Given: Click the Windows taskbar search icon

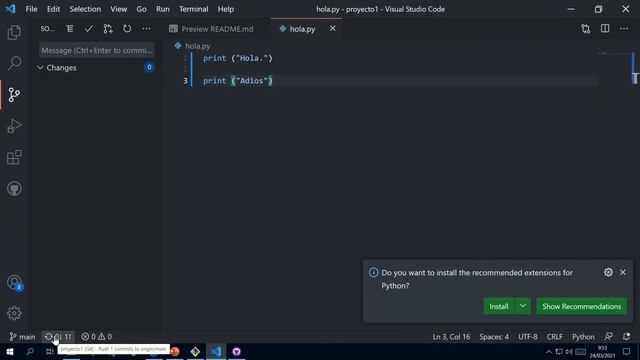Looking at the screenshot, I should pos(30,351).
